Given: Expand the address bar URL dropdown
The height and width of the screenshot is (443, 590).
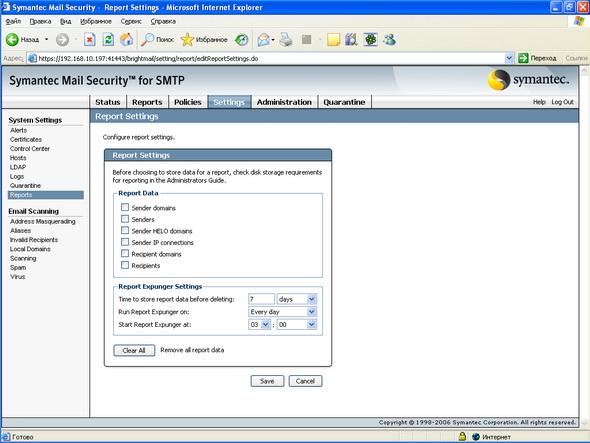Looking at the screenshot, I should click(x=509, y=58).
